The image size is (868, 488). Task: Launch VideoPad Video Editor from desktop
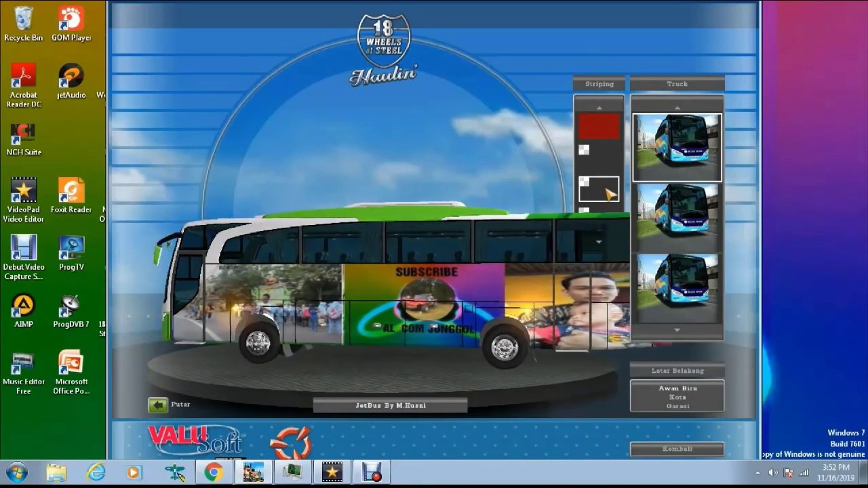[x=23, y=201]
